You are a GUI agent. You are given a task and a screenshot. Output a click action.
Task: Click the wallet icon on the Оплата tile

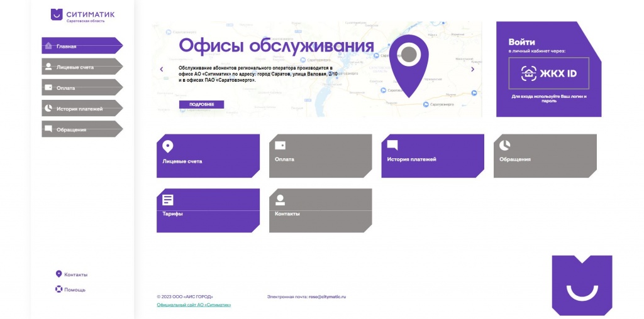(280, 146)
